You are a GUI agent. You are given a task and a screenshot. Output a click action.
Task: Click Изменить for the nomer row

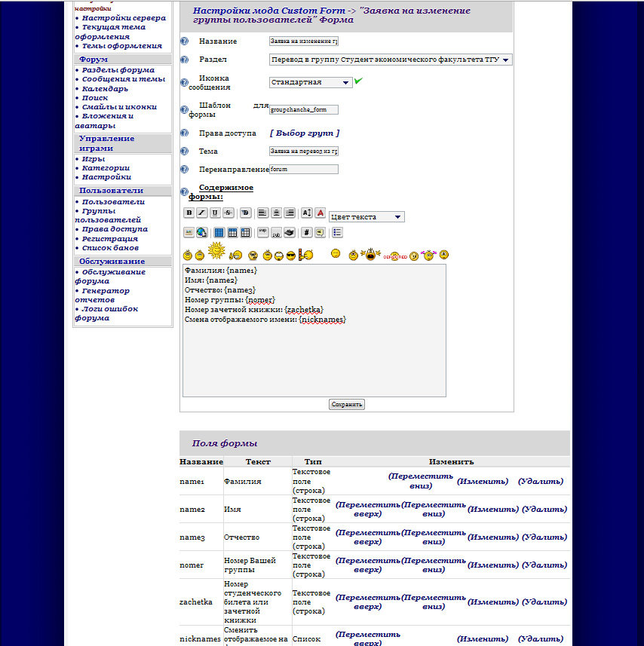pos(492,565)
